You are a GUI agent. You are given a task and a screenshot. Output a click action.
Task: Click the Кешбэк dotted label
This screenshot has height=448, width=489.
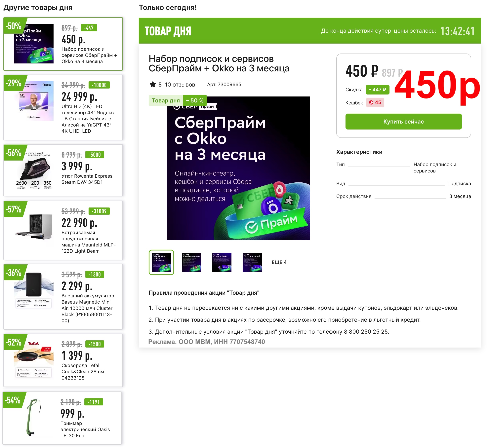(x=354, y=103)
